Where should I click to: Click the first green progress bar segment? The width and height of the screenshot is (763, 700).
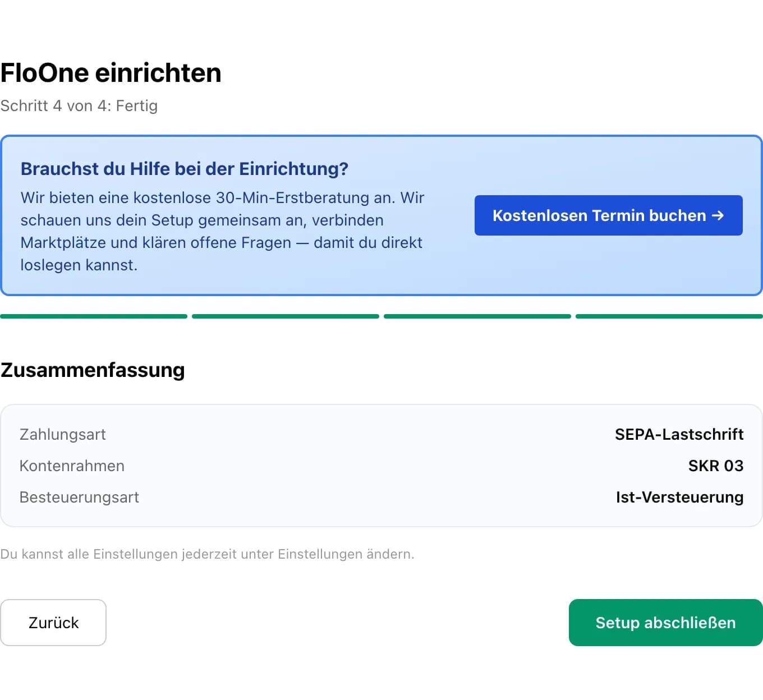click(94, 316)
